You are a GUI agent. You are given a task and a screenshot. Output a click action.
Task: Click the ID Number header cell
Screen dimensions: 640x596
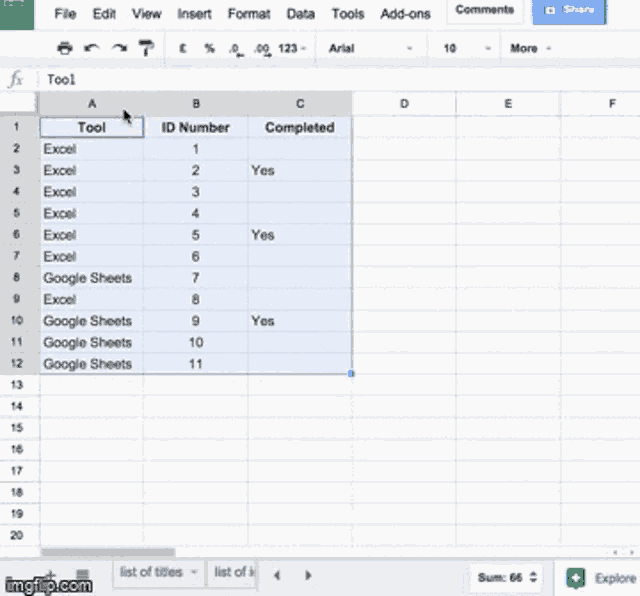(196, 127)
